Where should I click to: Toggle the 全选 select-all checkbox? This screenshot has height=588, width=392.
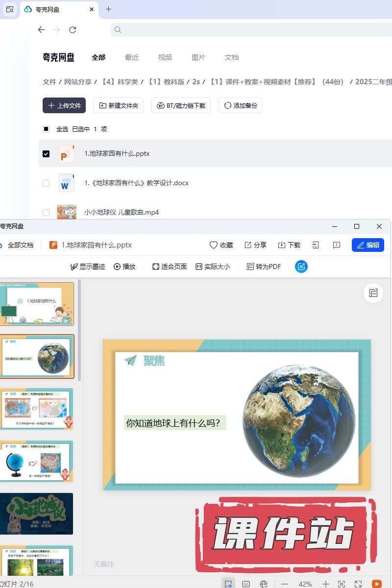coord(46,129)
